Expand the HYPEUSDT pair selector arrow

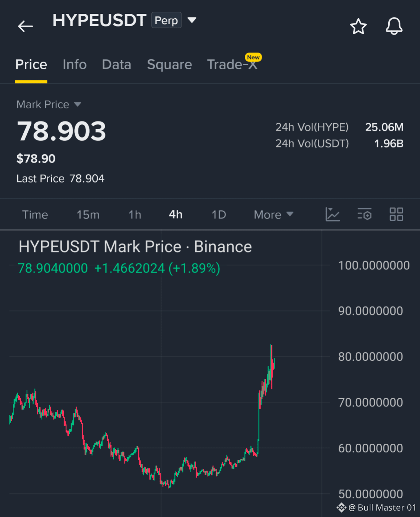tap(192, 20)
